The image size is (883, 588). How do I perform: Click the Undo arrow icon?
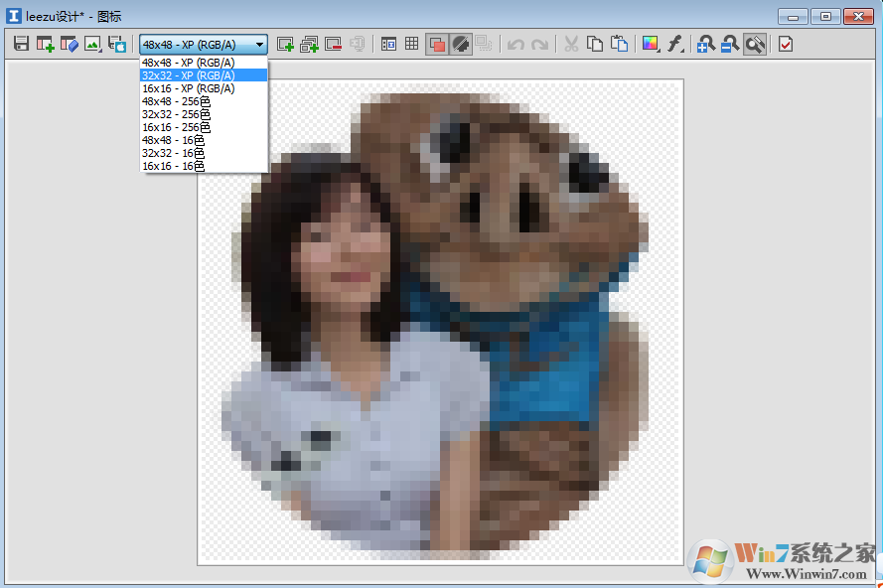[x=515, y=44]
